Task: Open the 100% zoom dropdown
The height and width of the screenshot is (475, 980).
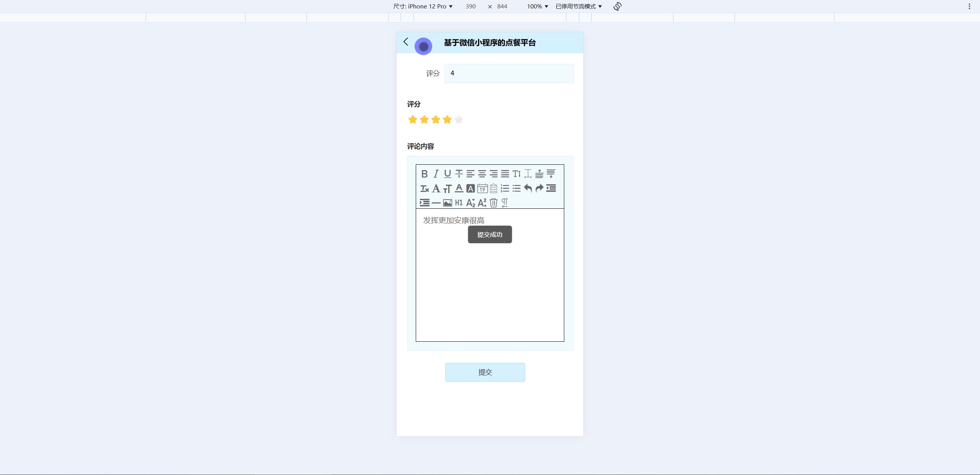Action: [x=537, y=7]
